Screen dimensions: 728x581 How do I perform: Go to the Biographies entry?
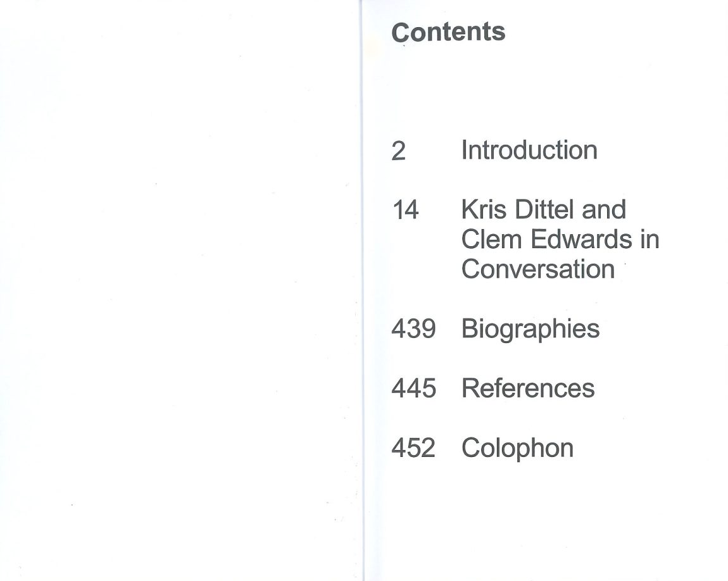point(530,329)
